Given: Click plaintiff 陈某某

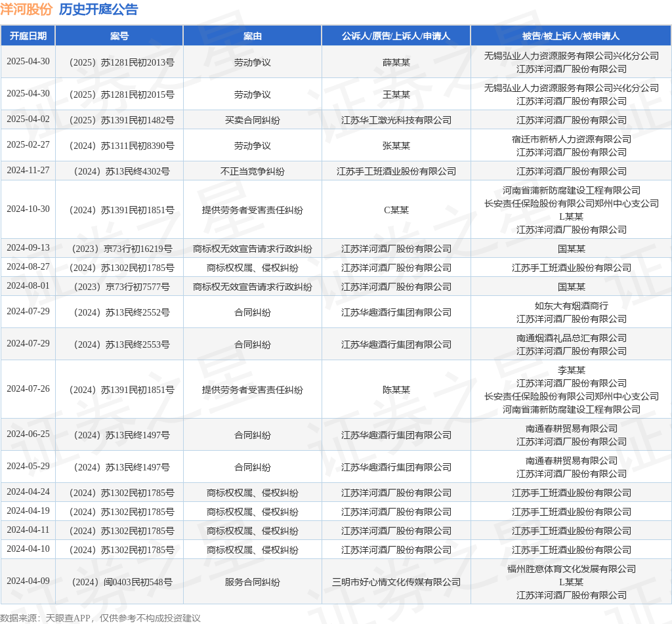Looking at the screenshot, I should [x=396, y=390].
